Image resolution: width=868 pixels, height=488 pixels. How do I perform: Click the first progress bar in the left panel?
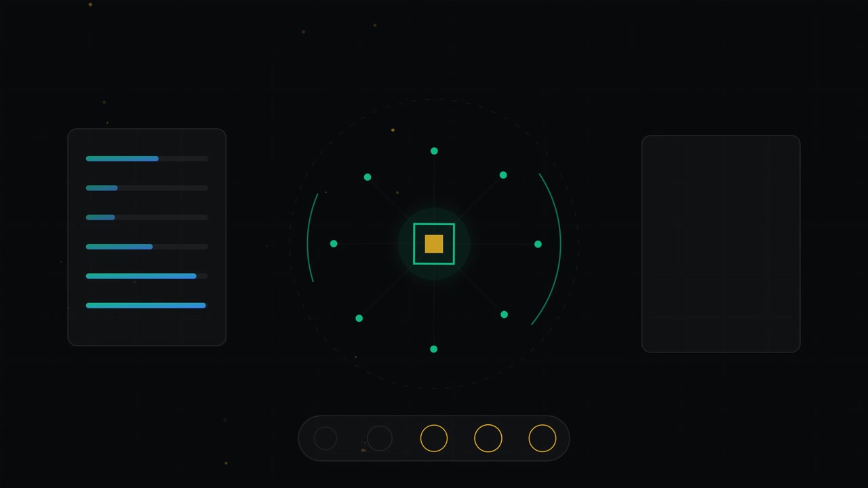(147, 159)
